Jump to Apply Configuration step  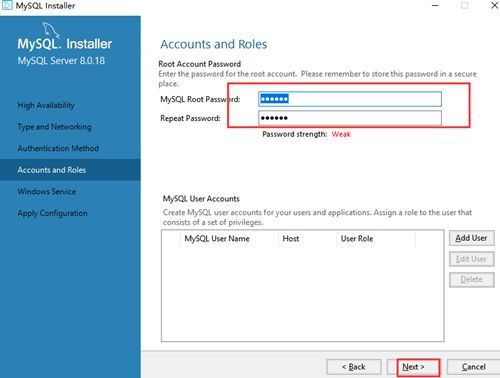point(53,213)
